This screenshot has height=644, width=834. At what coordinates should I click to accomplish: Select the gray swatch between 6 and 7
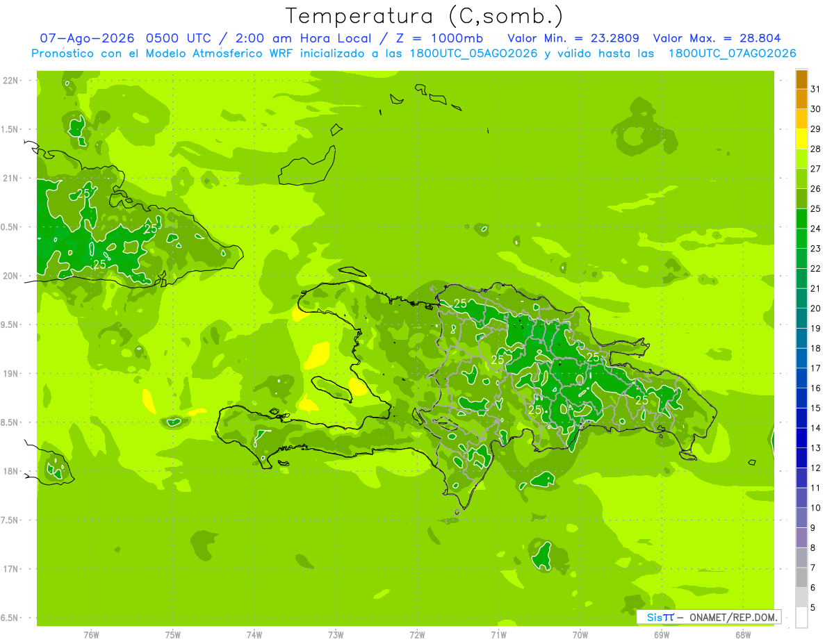801,577
